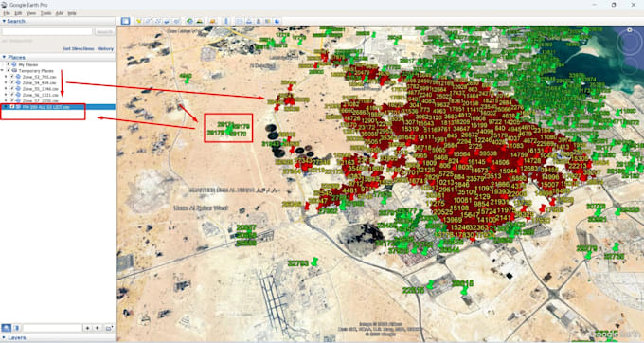This screenshot has width=644, height=343.
Task: Click the icon next to the magnifier below Places
Action: 16,328
